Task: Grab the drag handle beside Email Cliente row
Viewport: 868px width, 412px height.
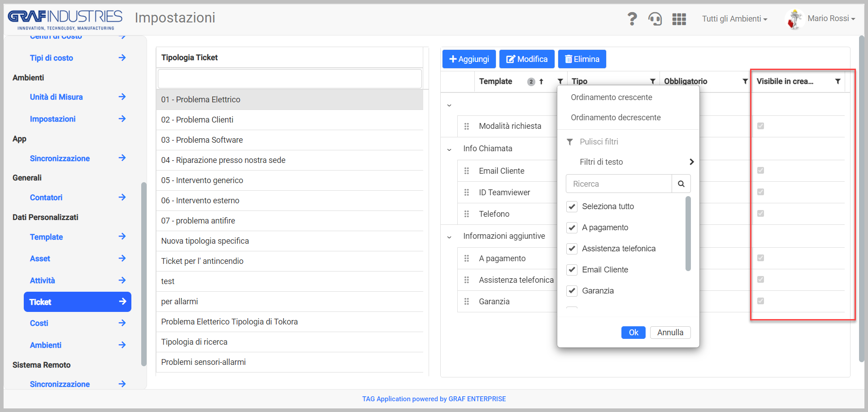Action: pyautogui.click(x=467, y=171)
